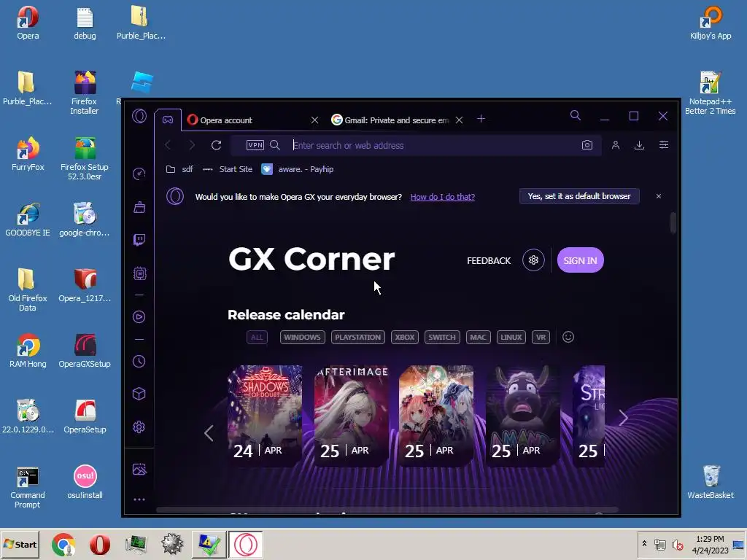747x560 pixels.
Task: Click the vertical page scrollbar
Action: click(673, 223)
